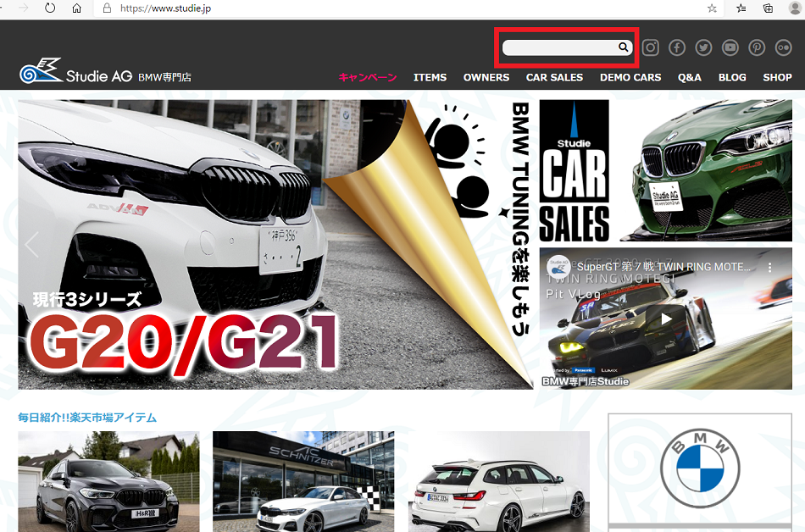Open the Studie Twitter page icon
The height and width of the screenshot is (532, 805).
click(703, 47)
